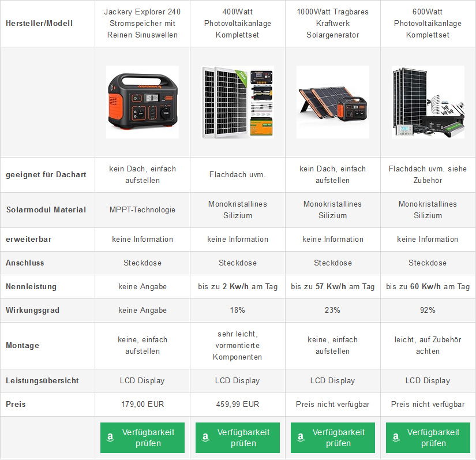Click the 'bis zu 2 Kw/h am Tag' cell
Viewport: 476px width, 460px height.
tap(237, 287)
